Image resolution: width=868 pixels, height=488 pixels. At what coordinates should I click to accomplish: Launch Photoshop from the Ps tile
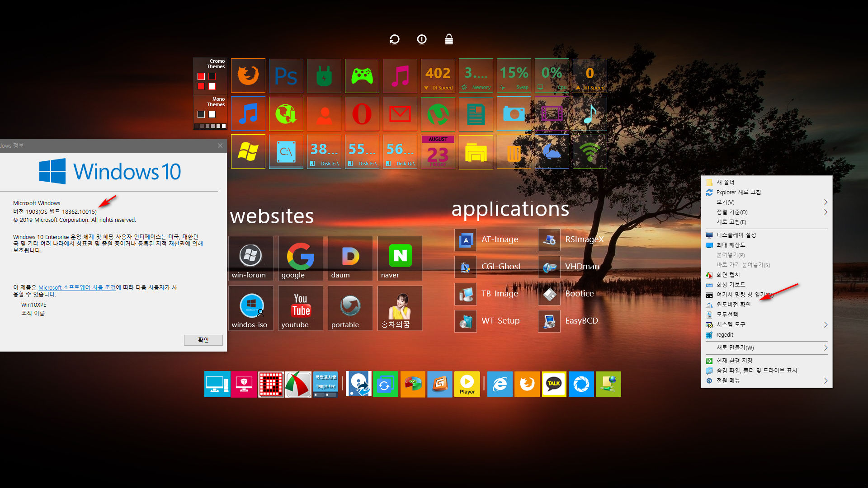point(286,75)
